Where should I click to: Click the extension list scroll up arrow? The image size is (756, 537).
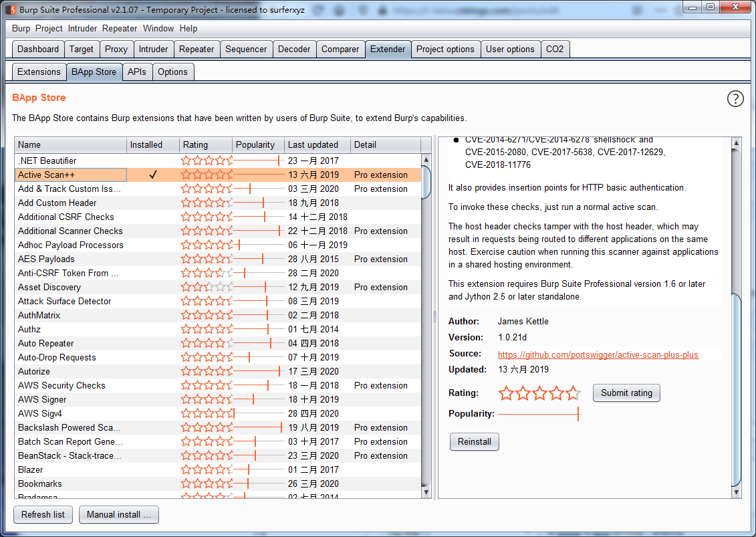click(x=426, y=160)
